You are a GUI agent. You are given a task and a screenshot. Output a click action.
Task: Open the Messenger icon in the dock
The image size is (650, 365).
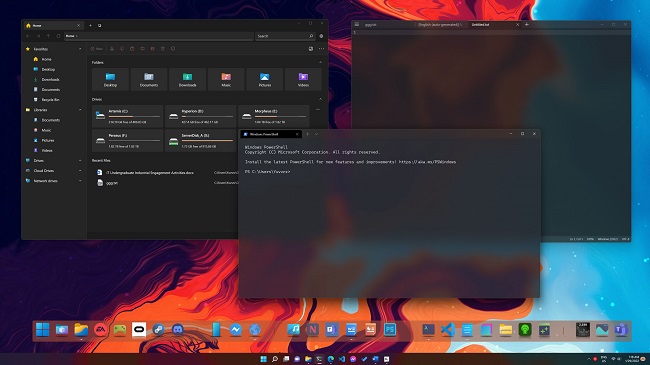(x=235, y=330)
